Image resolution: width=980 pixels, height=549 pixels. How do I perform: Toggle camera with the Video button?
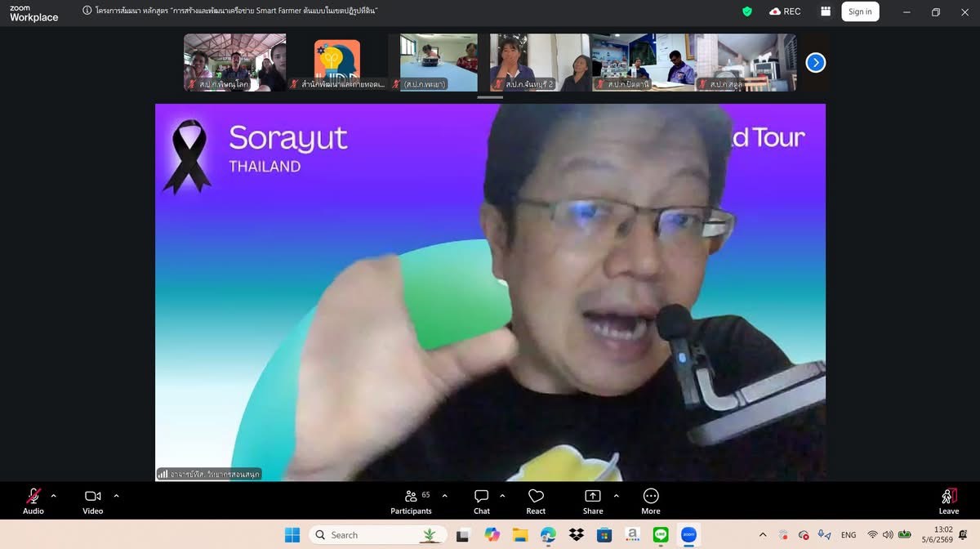[x=93, y=501]
